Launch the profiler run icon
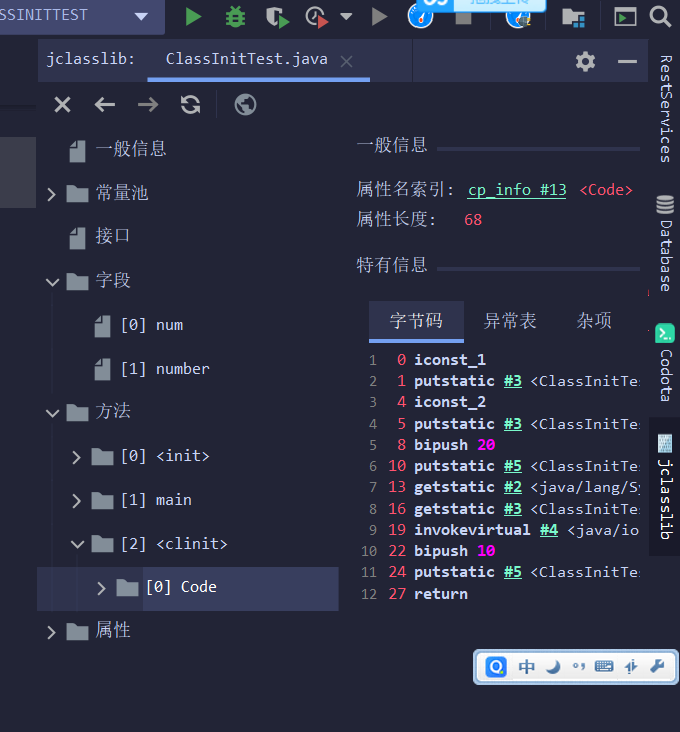The width and height of the screenshot is (680, 732). click(317, 17)
